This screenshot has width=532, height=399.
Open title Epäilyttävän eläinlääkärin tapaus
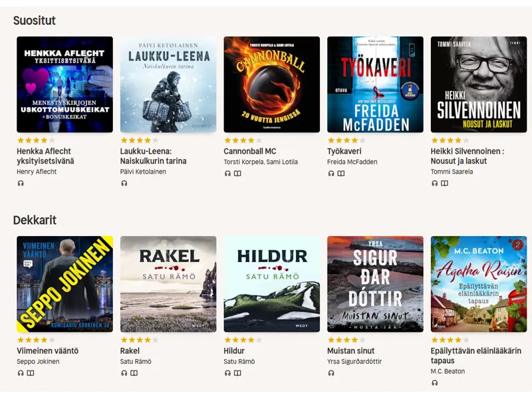(476, 356)
